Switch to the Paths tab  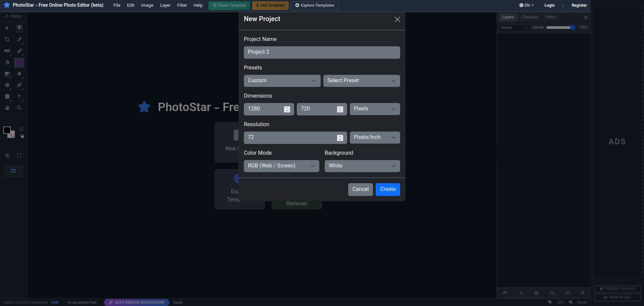pyautogui.click(x=551, y=17)
